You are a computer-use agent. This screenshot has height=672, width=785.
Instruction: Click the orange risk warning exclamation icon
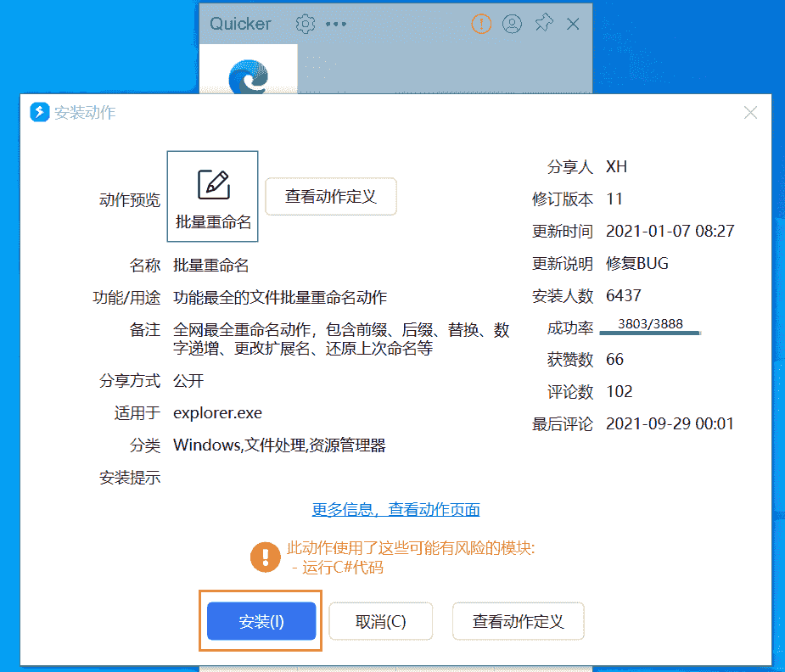tap(266, 557)
